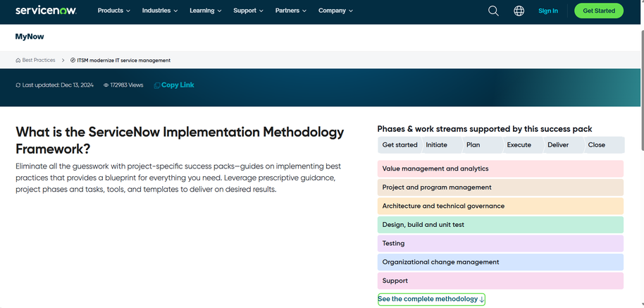The image size is (644, 308).
Task: Click the Sign In link
Action: pos(547,11)
